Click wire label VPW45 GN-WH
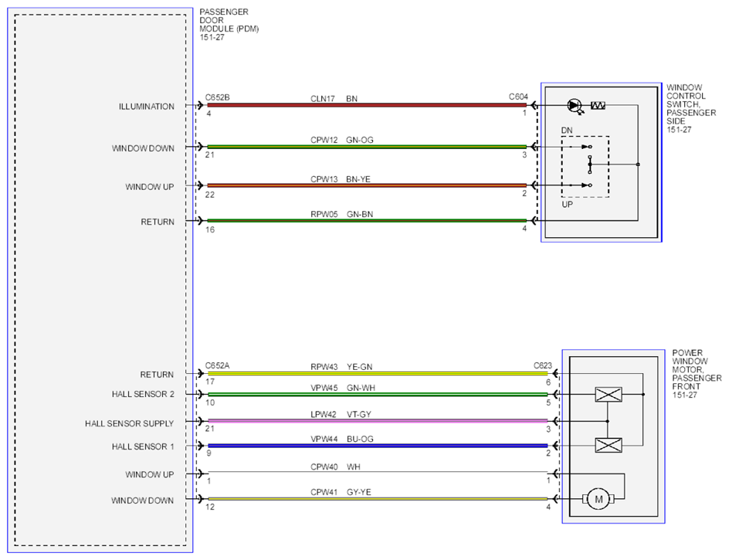729x560 pixels. (343, 388)
